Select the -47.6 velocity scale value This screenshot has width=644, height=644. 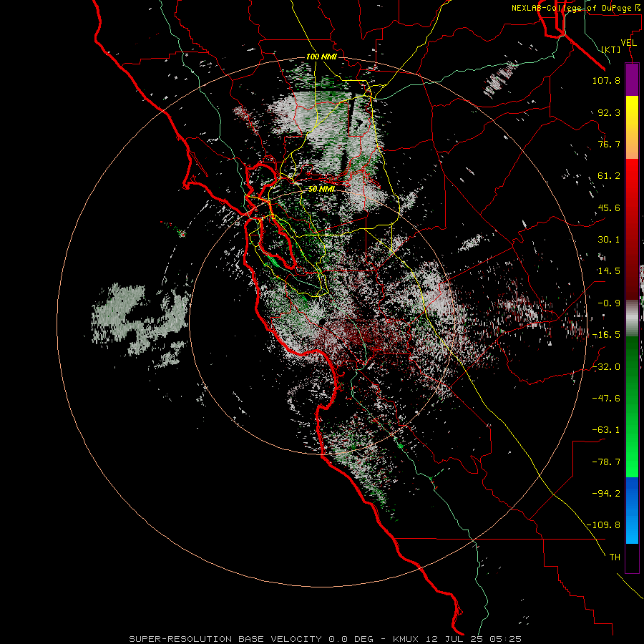pos(606,399)
